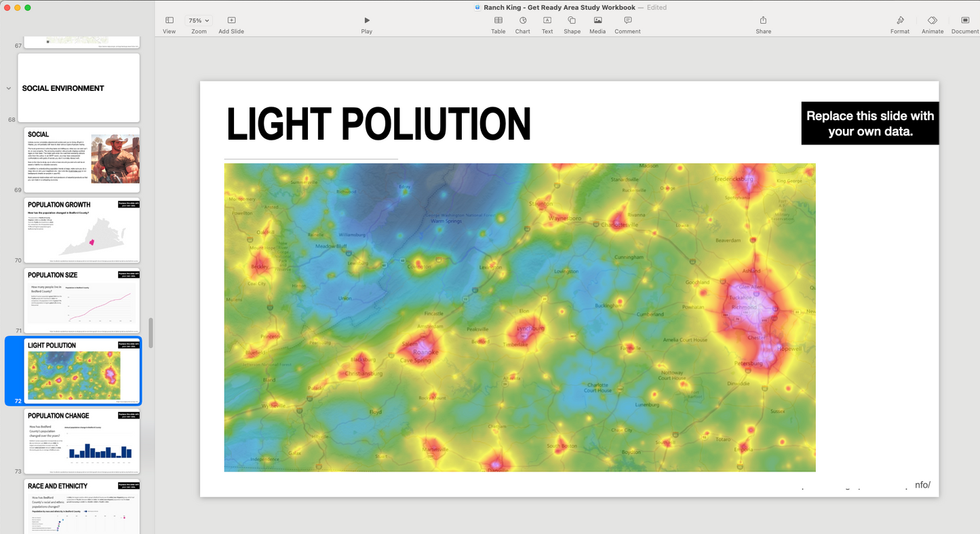Image resolution: width=980 pixels, height=534 pixels.
Task: Click the document title Ranch King workbook
Action: pyautogui.click(x=560, y=7)
